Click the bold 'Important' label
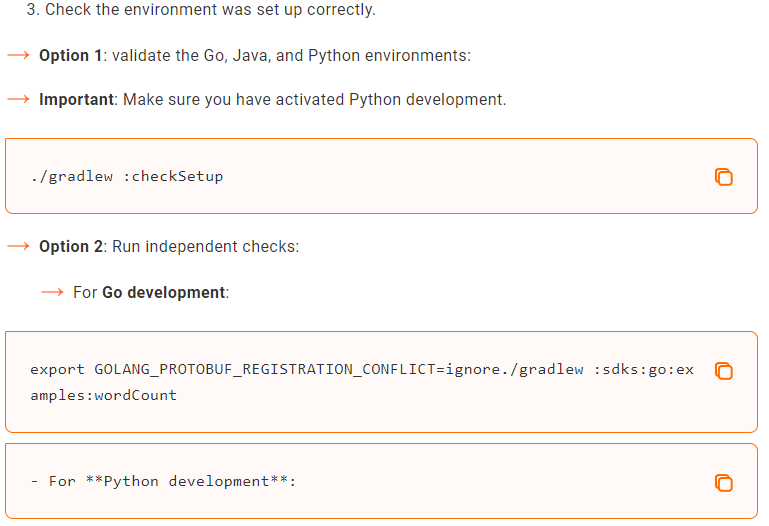Image resolution: width=769 pixels, height=526 pixels. click(76, 100)
